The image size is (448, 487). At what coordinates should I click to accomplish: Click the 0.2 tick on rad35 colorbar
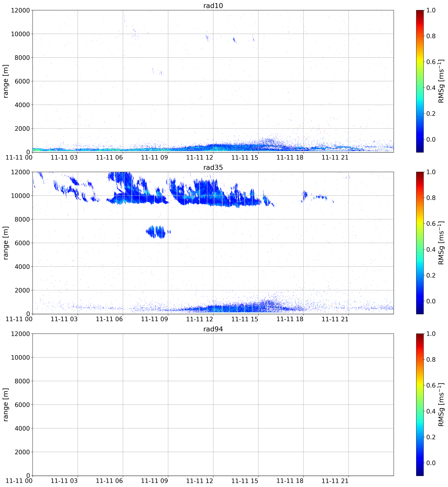pos(431,276)
